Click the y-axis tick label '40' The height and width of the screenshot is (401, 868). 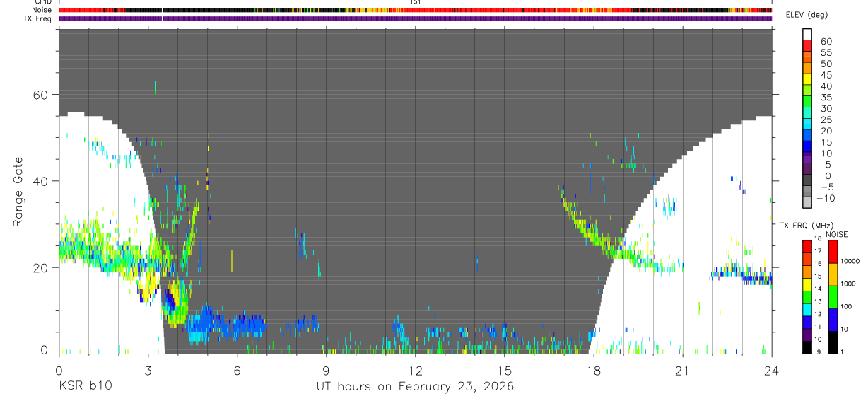click(42, 181)
